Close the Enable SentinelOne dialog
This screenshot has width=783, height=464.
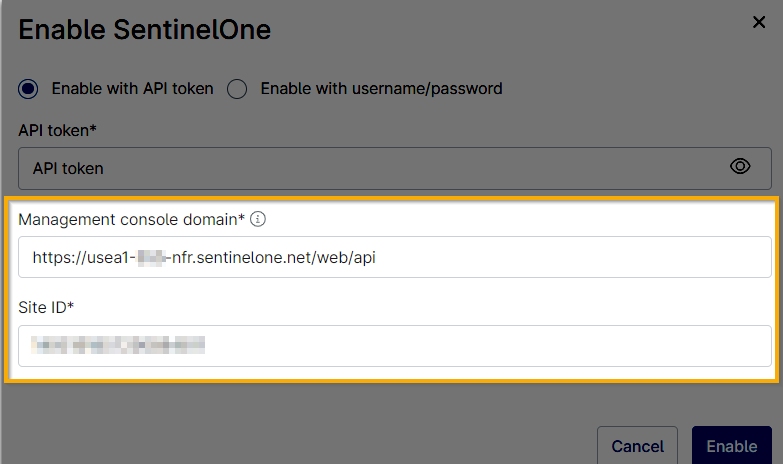point(759,23)
